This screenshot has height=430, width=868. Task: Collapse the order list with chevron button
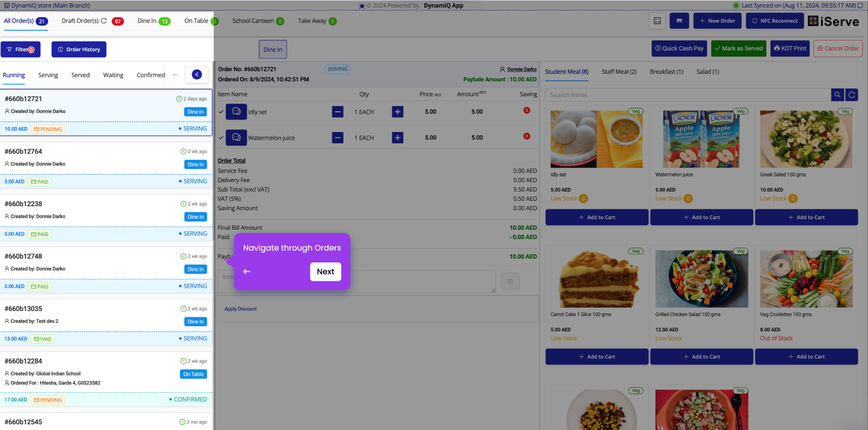click(197, 75)
